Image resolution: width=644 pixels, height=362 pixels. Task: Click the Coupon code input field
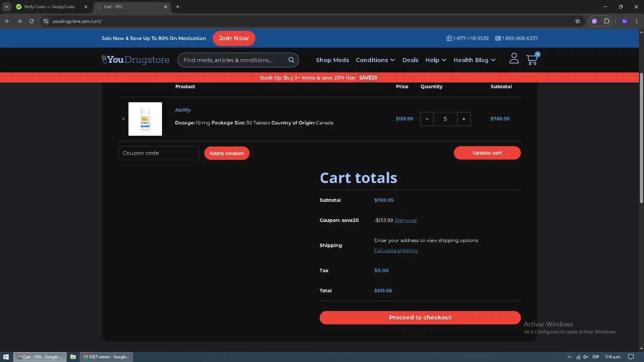(158, 153)
